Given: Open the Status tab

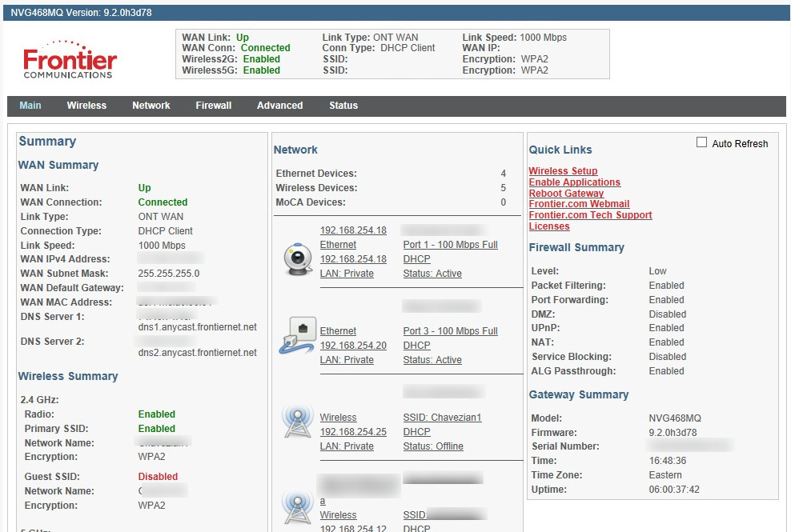Looking at the screenshot, I should (x=343, y=106).
